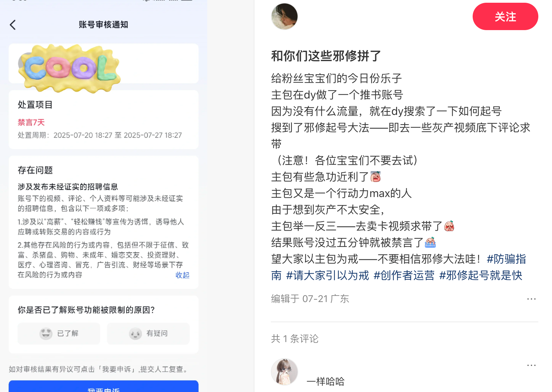This screenshot has width=552, height=392.
Task: Tap the 共 1 条评论 comments header
Action: click(x=295, y=339)
